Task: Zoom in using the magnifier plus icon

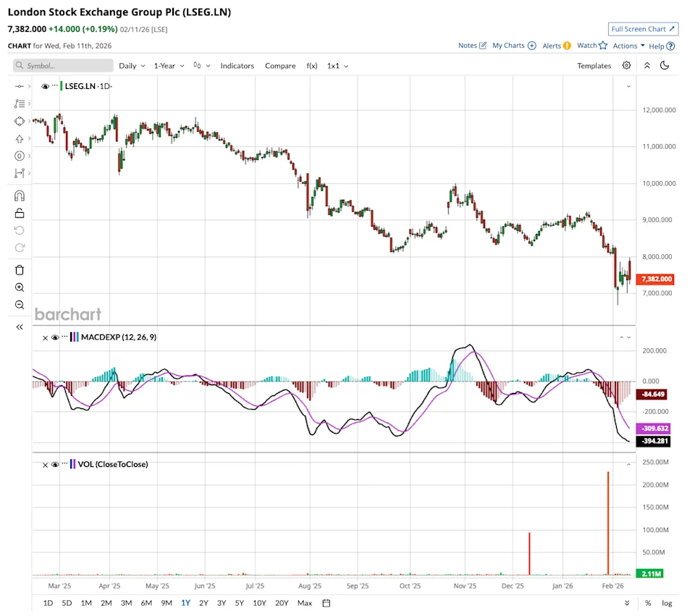Action: (20, 287)
